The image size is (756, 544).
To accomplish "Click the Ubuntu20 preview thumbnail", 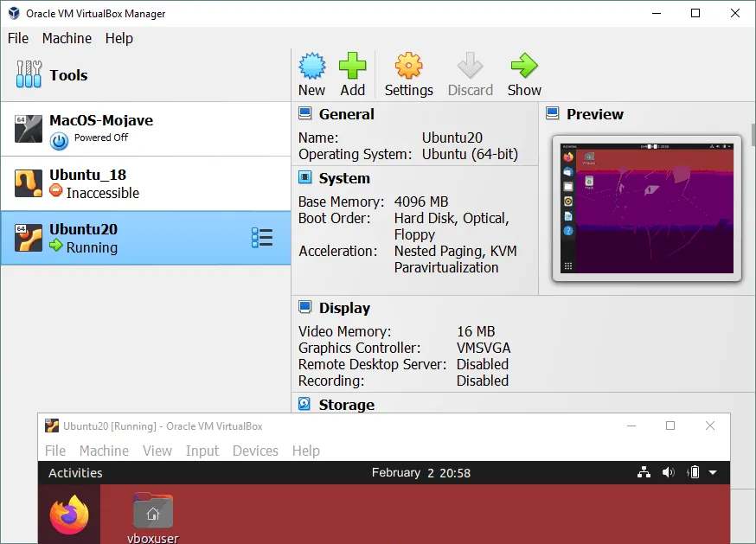I will [x=646, y=208].
